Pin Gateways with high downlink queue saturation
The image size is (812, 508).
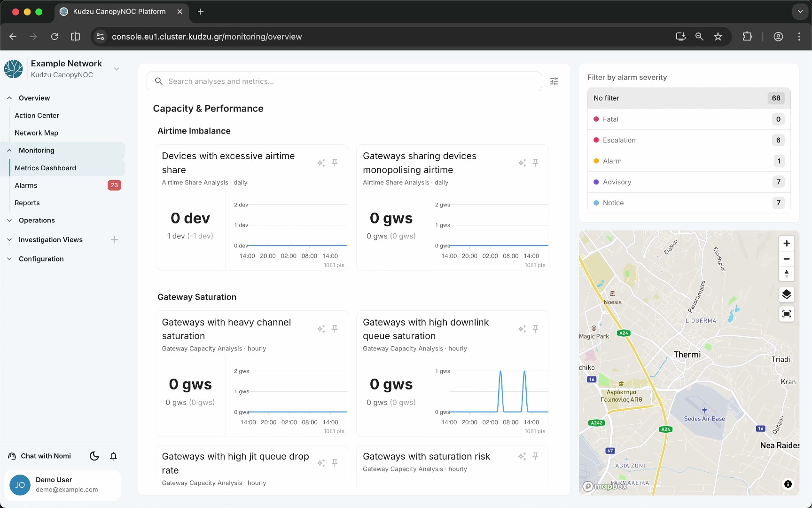[x=535, y=329]
